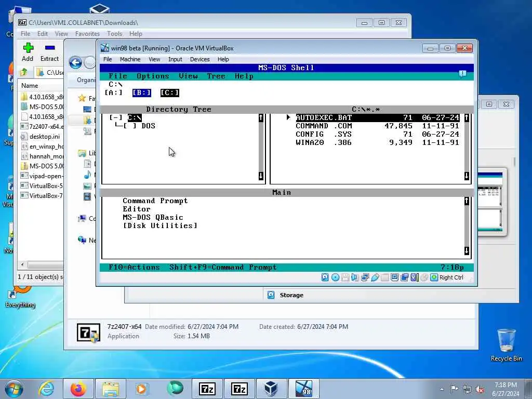
Task: Click the file list scroll down arrow
Action: tap(467, 176)
